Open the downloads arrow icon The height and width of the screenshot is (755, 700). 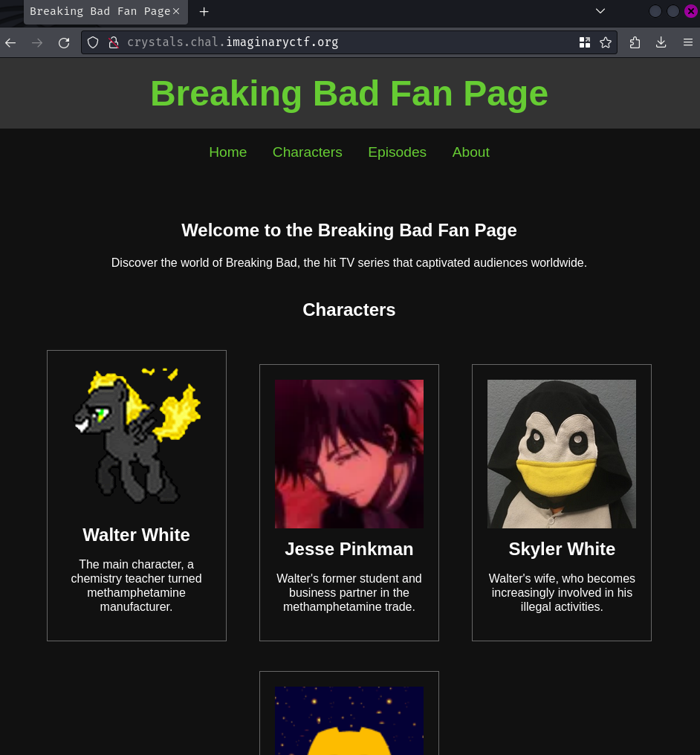(661, 42)
